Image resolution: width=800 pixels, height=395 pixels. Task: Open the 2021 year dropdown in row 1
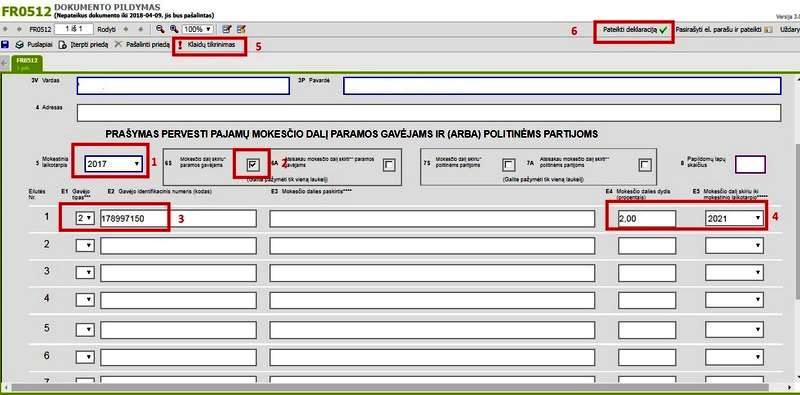point(734,218)
